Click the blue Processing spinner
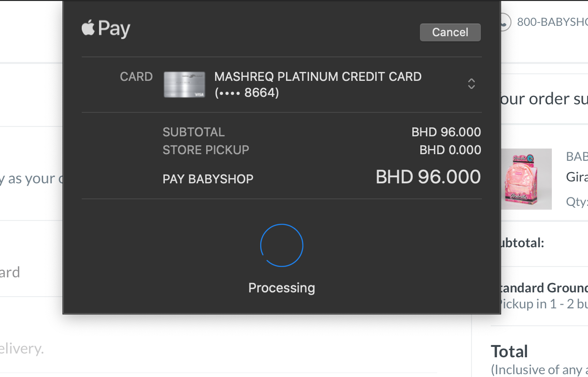Image resolution: width=588 pixels, height=377 pixels. pos(282,245)
